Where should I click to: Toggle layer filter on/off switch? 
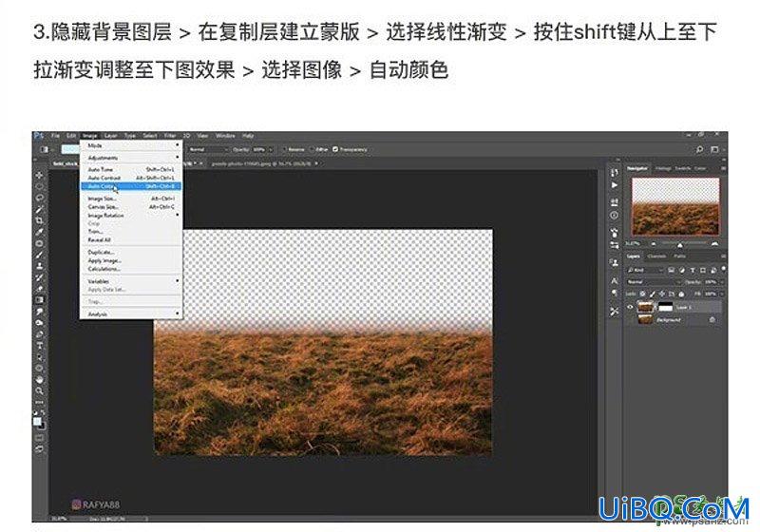pos(724,269)
